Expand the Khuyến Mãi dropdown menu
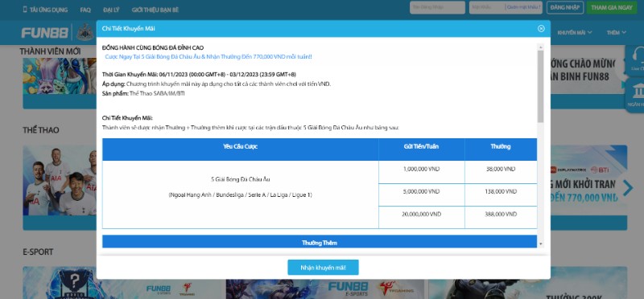644x299 pixels. pyautogui.click(x=575, y=32)
